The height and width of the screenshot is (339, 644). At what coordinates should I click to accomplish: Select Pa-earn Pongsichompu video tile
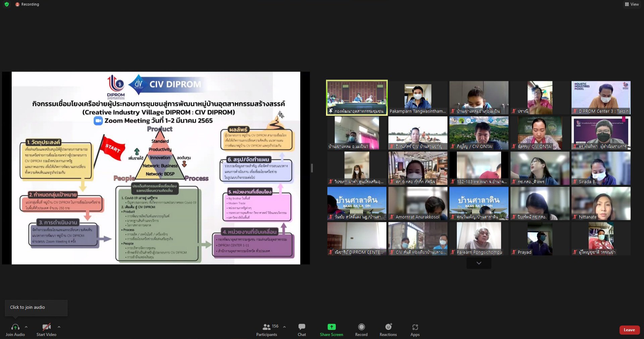point(479,239)
